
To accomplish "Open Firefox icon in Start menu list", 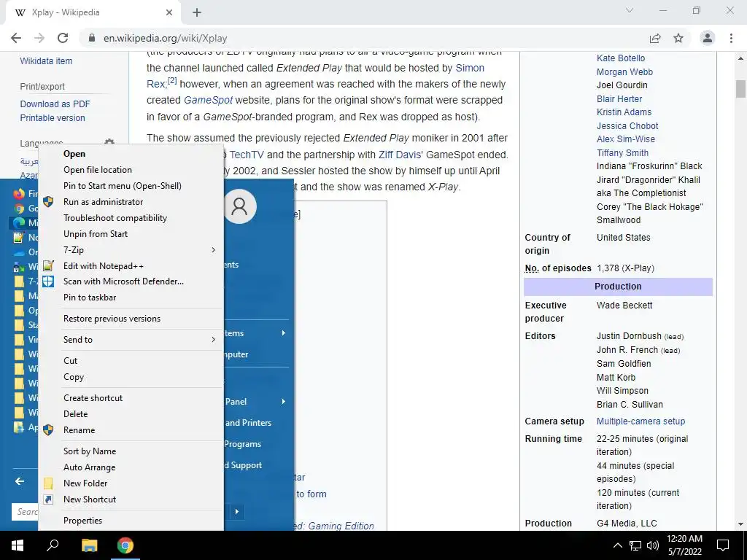I will coord(19,194).
